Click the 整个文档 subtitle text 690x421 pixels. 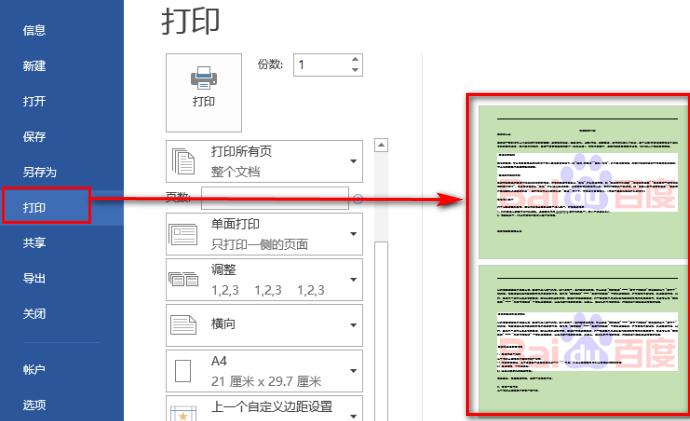pyautogui.click(x=235, y=171)
